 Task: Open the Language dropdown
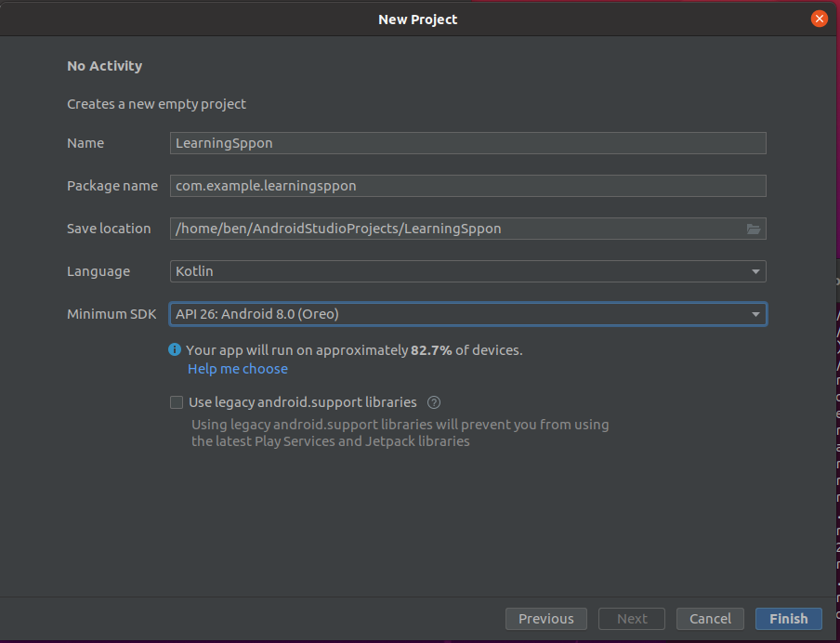pyautogui.click(x=467, y=271)
